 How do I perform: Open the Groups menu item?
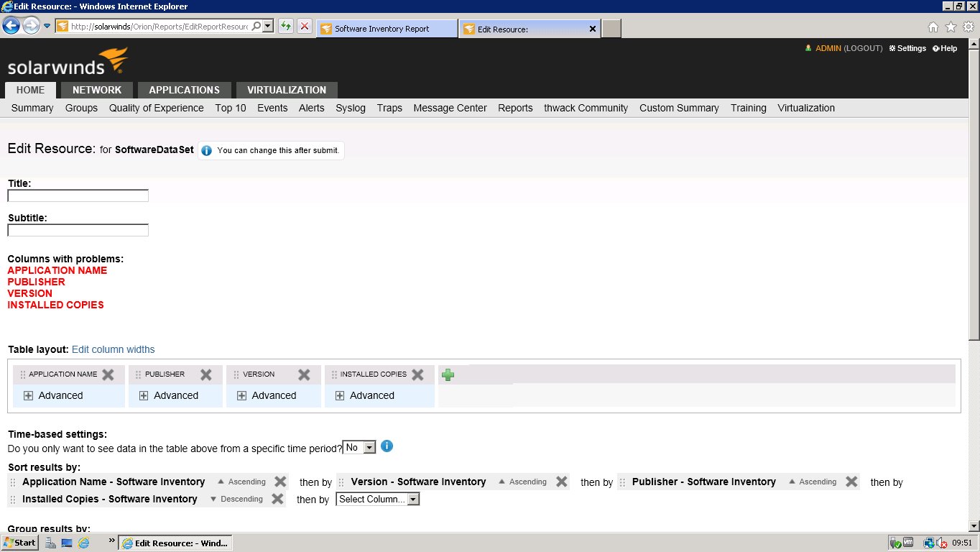coord(81,108)
